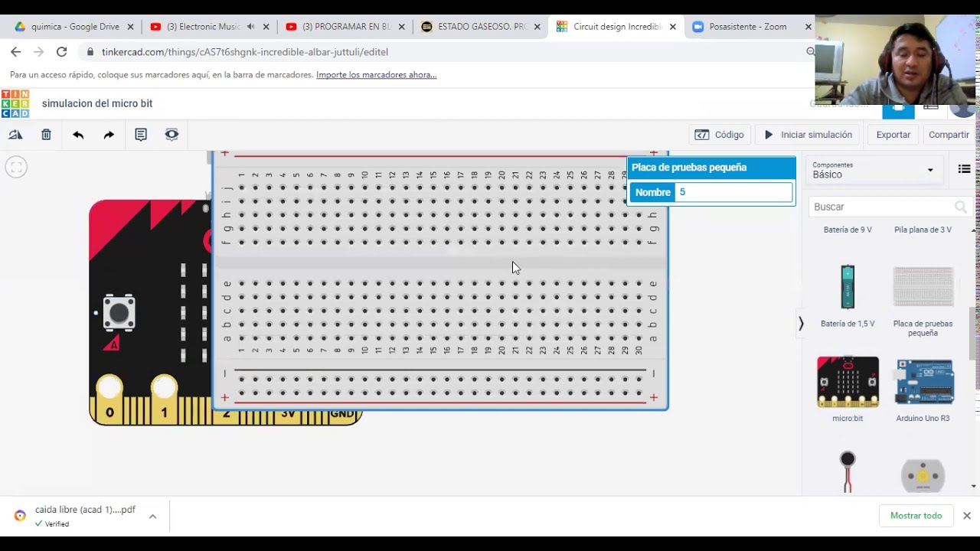Screen dimensions: 980x551
Task: Zoom to fit the circuit view
Action: tap(16, 167)
